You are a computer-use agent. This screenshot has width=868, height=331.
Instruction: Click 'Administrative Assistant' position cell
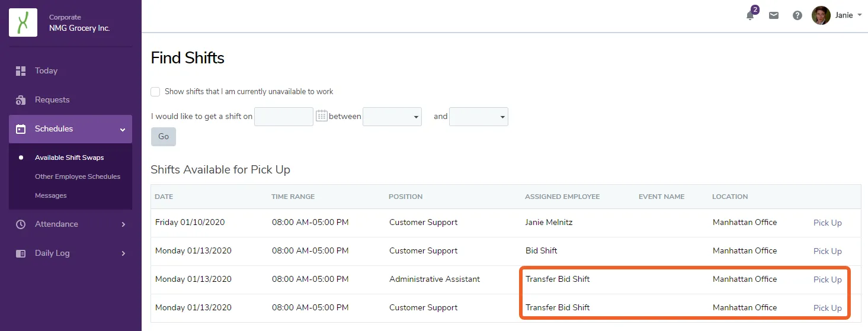point(434,279)
